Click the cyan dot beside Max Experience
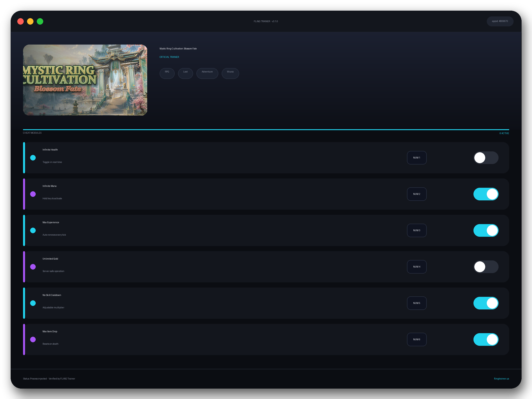Image resolution: width=532 pixels, height=399 pixels. [x=33, y=230]
